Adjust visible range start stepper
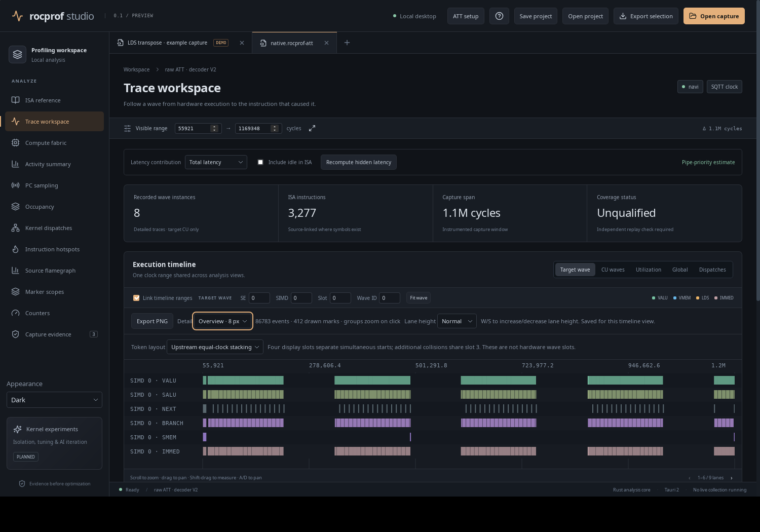 (x=214, y=128)
